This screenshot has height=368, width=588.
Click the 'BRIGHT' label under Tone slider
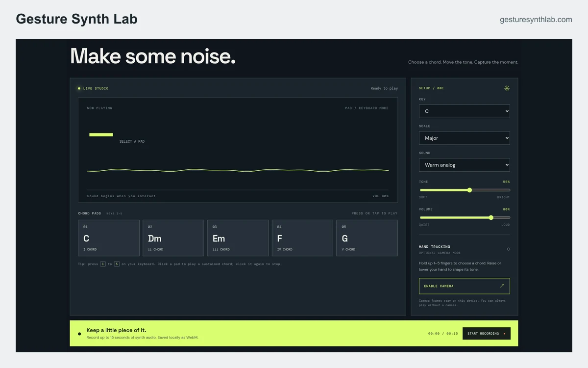click(x=503, y=197)
